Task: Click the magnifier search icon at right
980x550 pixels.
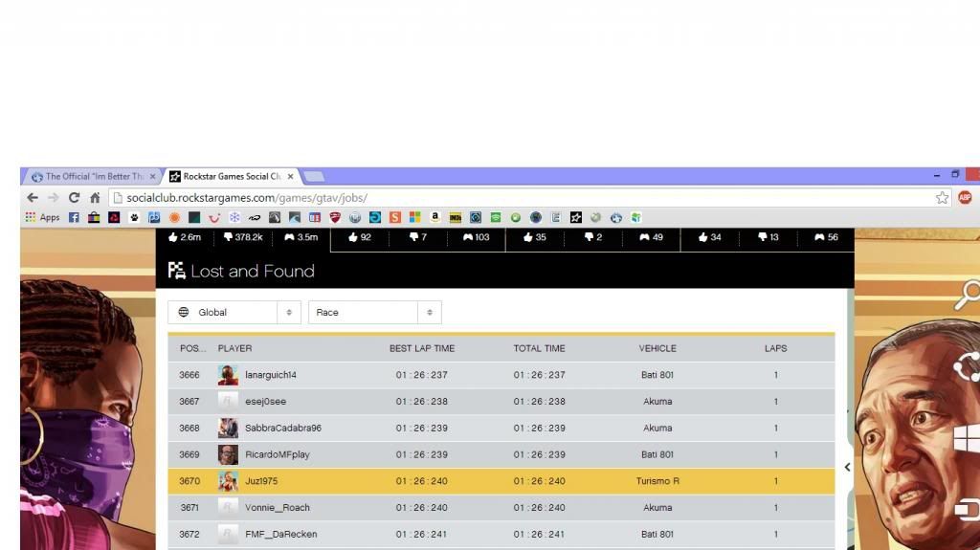Action: tap(968, 294)
